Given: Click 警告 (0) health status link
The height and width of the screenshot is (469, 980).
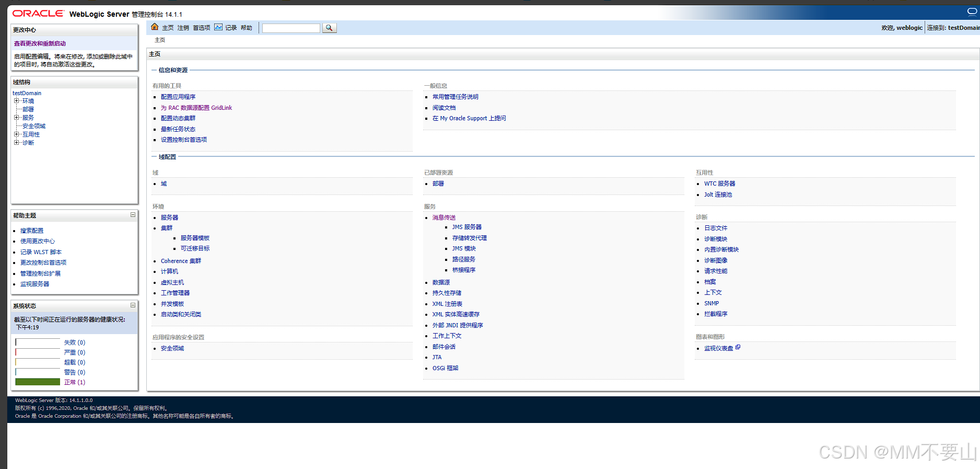Looking at the screenshot, I should pos(75,372).
